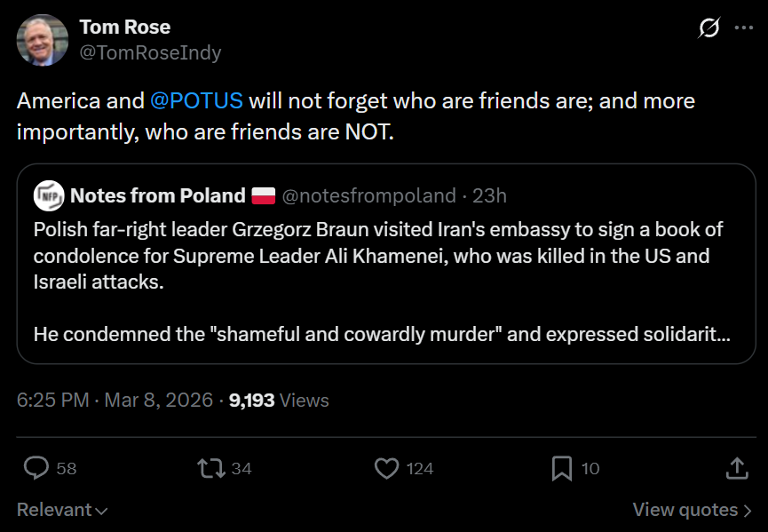Viewport: 768px width, 532px height.
Task: Click the Tom Rose display name
Action: (124, 28)
